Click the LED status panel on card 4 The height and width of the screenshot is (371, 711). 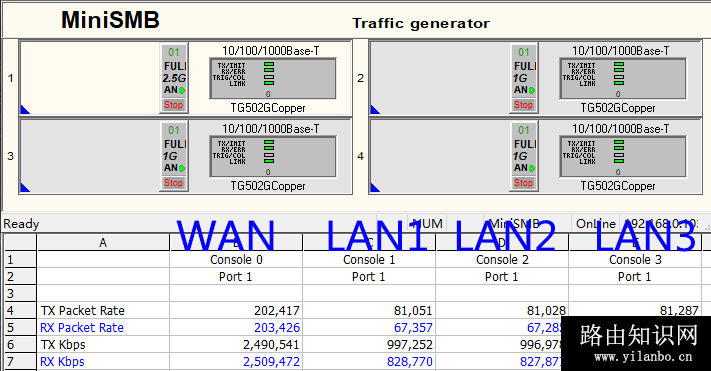pyautogui.click(x=623, y=156)
